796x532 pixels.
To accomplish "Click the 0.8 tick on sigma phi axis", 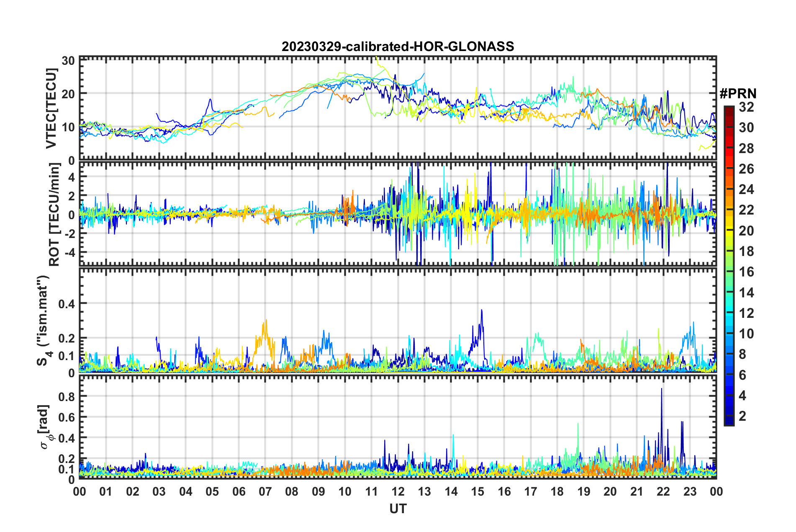I will [67, 396].
